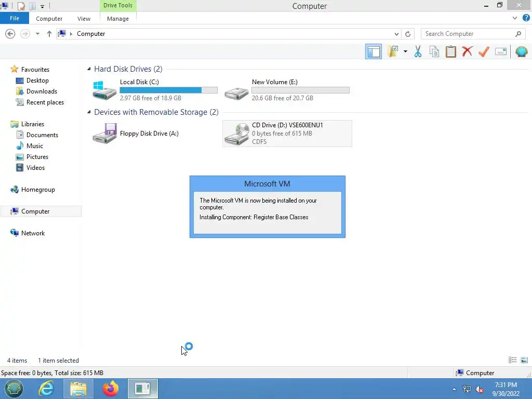Open the address bar history dropdown
This screenshot has width=532, height=399.
[x=396, y=34]
